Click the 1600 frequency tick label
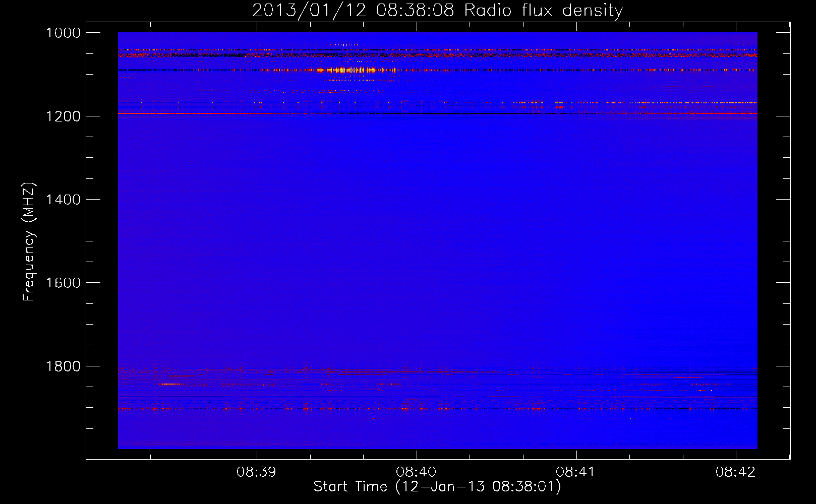 63,283
